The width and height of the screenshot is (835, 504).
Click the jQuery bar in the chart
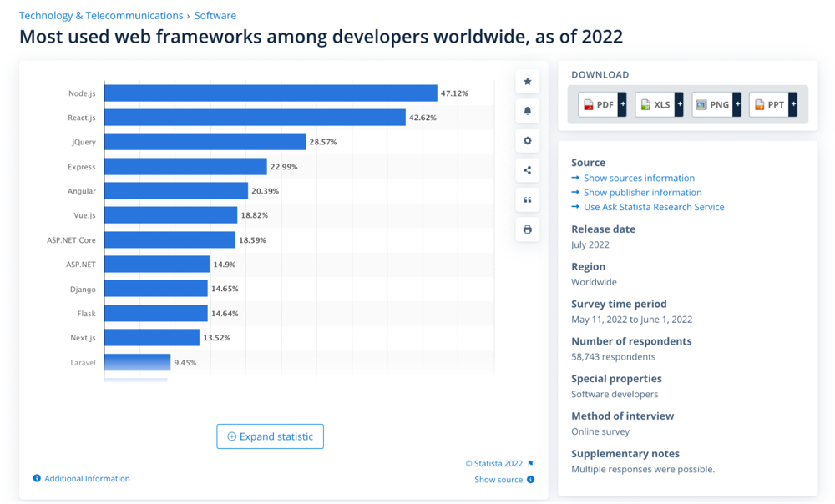coord(205,142)
